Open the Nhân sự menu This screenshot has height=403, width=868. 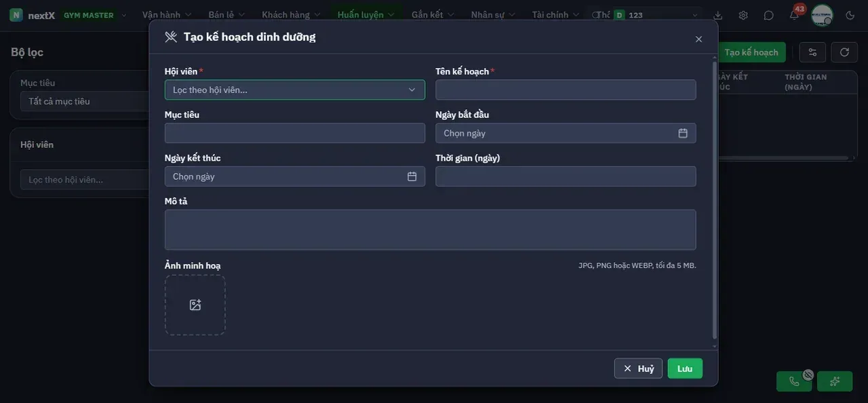[493, 15]
